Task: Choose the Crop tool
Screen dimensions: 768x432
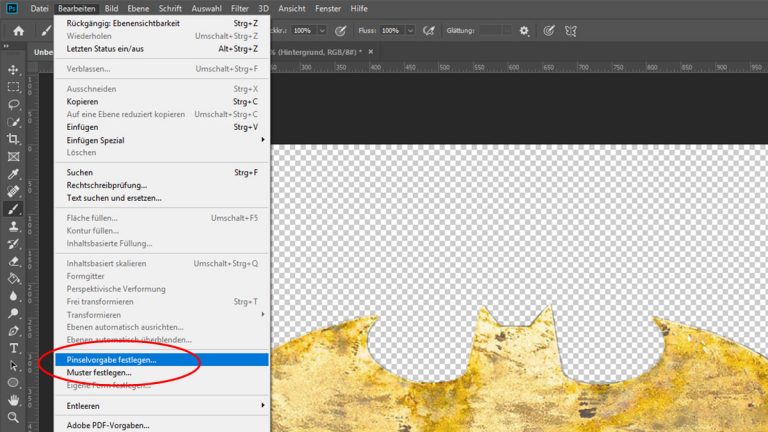Action: (x=14, y=139)
